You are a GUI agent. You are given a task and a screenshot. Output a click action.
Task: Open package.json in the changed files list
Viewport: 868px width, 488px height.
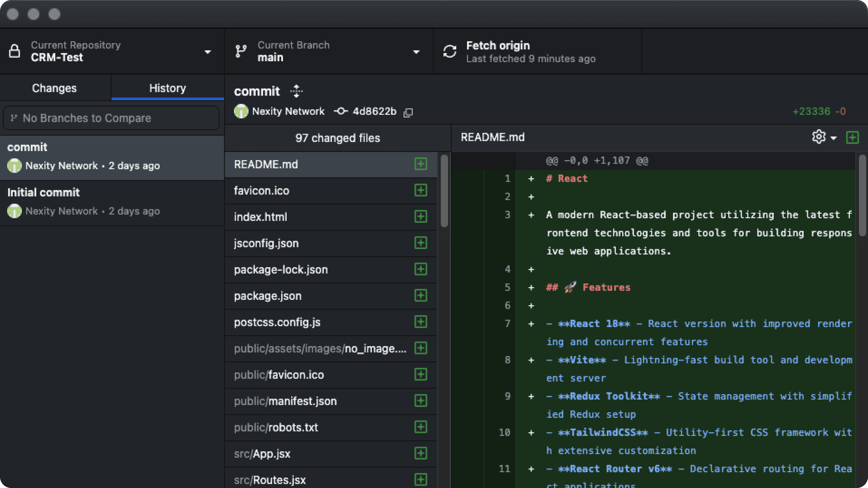click(267, 296)
